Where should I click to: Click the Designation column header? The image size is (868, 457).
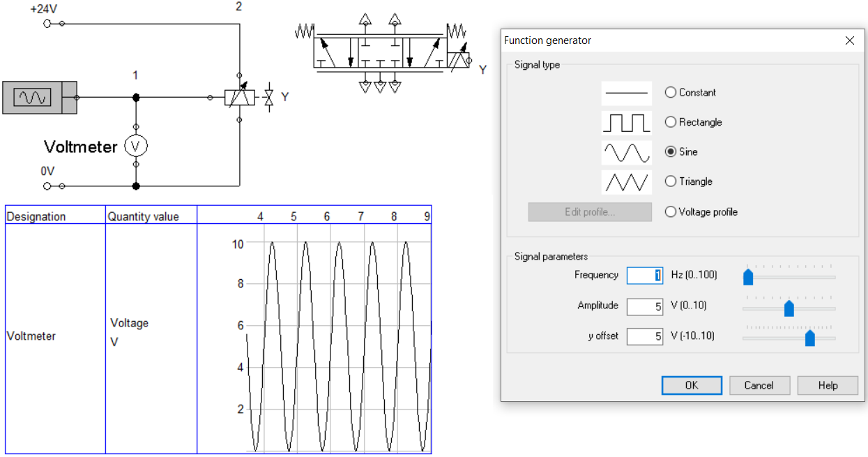click(55, 215)
